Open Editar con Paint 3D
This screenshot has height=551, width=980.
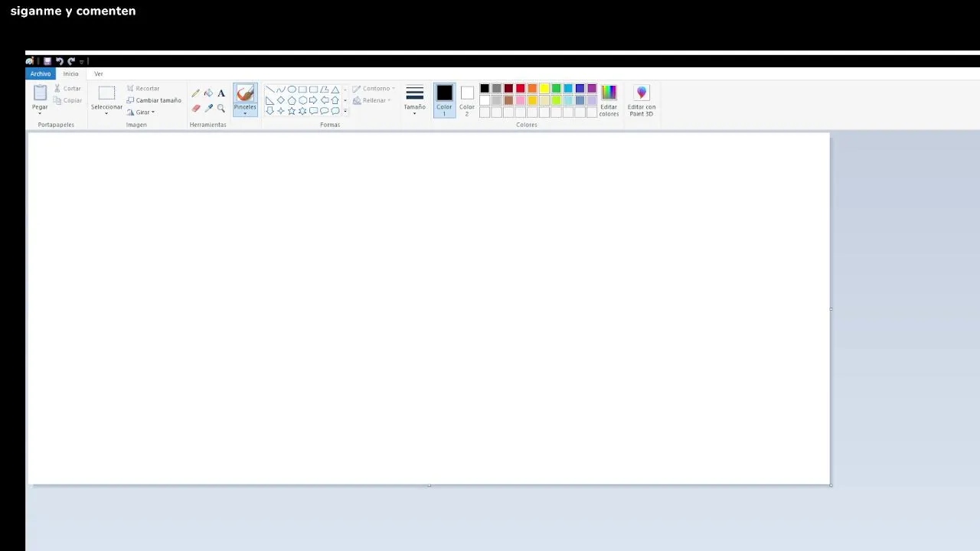pos(642,101)
